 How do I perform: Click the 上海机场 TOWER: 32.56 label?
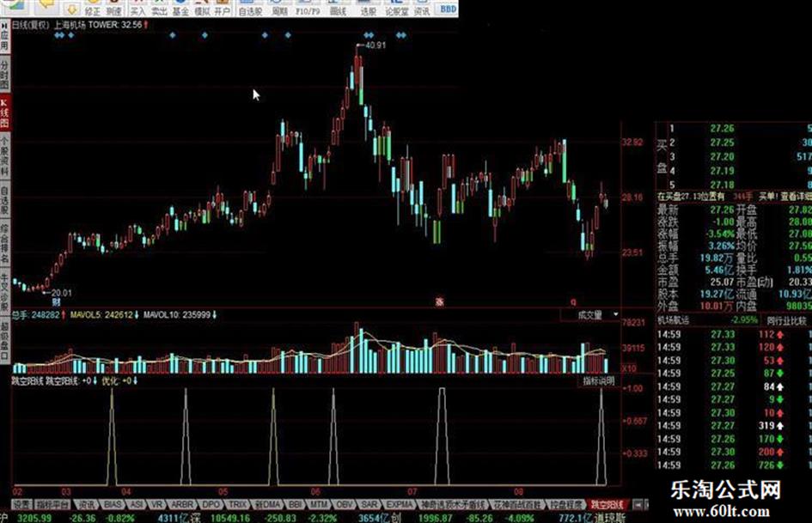pyautogui.click(x=98, y=24)
